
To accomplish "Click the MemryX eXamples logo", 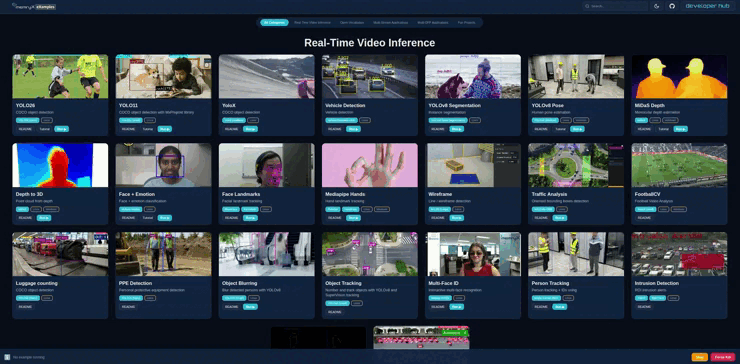I will tap(34, 7).
